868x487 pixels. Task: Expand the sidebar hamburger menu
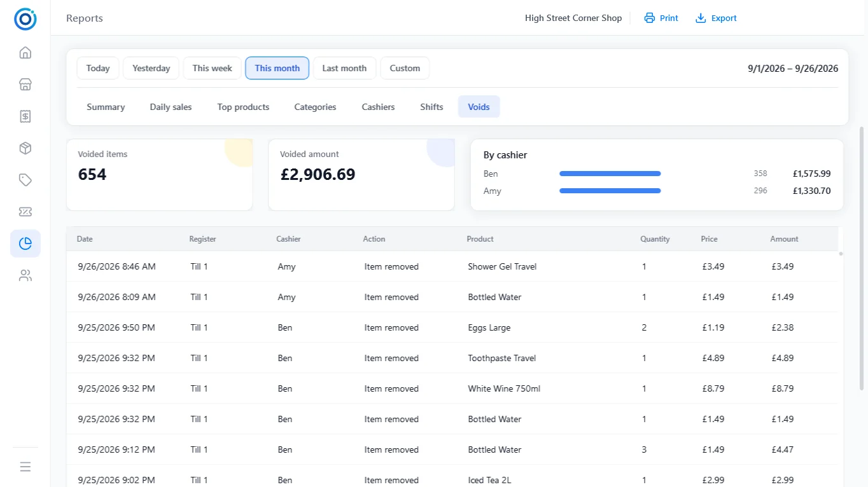pos(25,467)
